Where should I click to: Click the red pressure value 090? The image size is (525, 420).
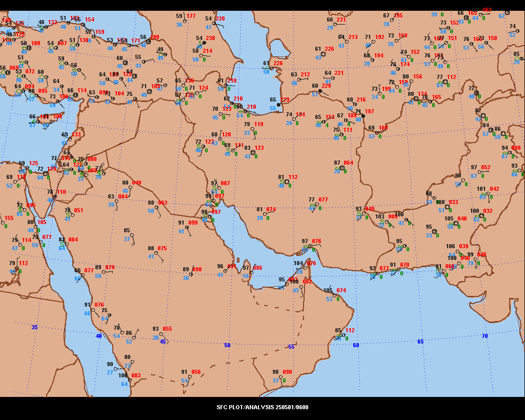point(287,372)
